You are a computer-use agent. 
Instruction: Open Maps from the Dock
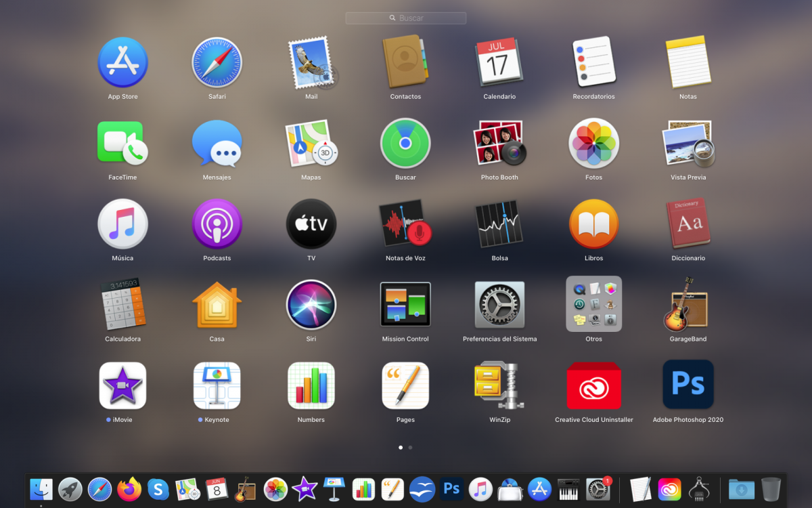187,488
